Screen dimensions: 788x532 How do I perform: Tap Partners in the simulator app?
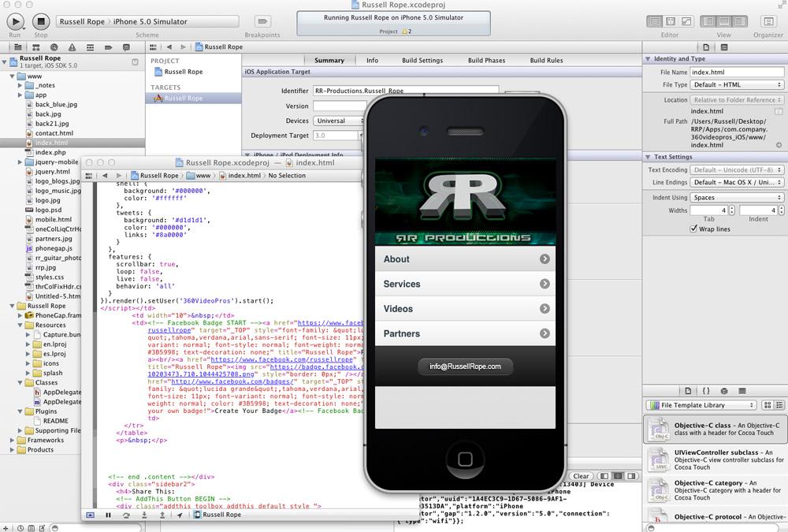coord(465,333)
